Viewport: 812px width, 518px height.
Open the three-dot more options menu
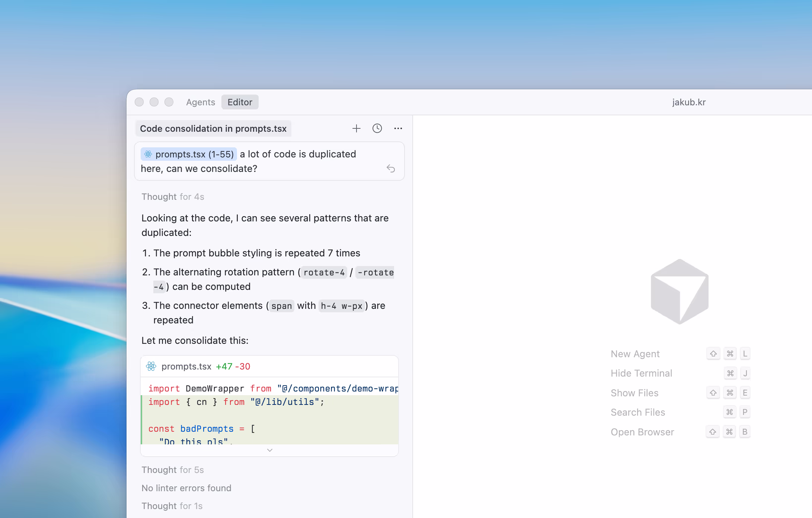(x=398, y=128)
